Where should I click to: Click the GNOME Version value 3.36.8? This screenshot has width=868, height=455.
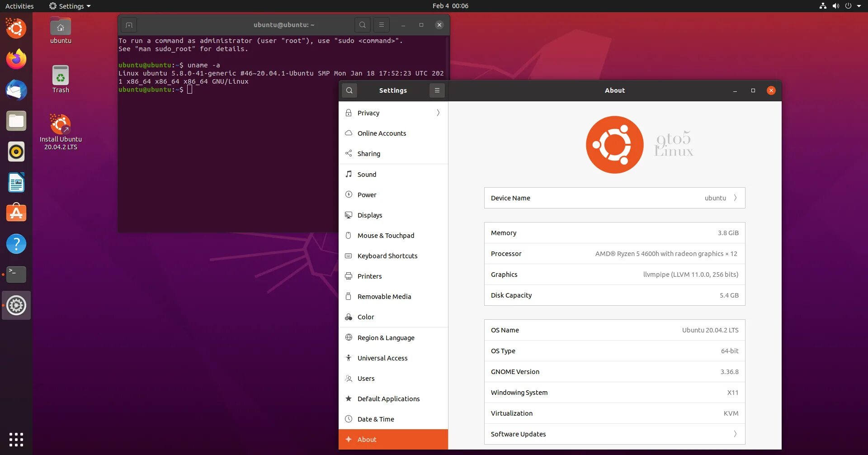pos(729,372)
